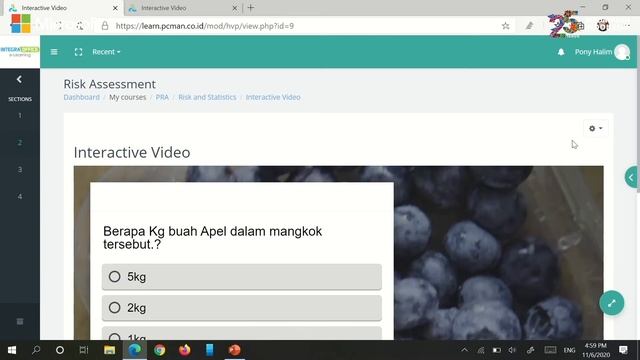This screenshot has height=360, width=640.
Task: Open a new browser tab
Action: tap(251, 8)
